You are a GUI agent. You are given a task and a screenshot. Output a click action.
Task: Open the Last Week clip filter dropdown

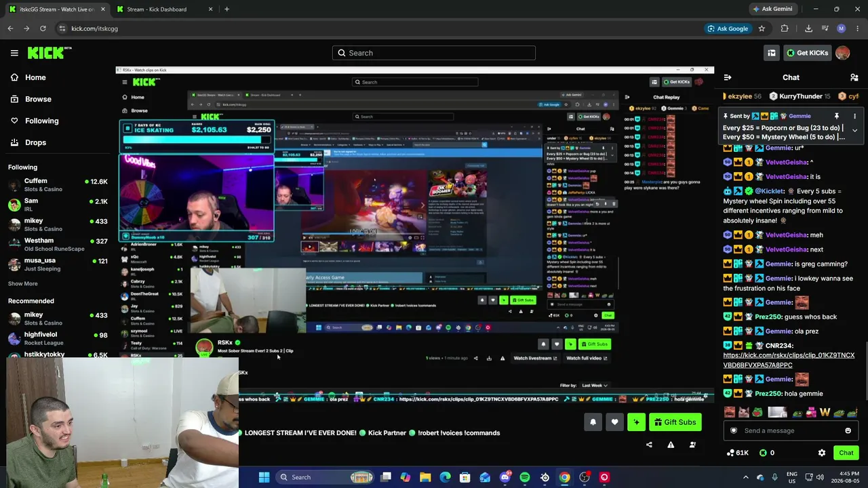point(595,386)
